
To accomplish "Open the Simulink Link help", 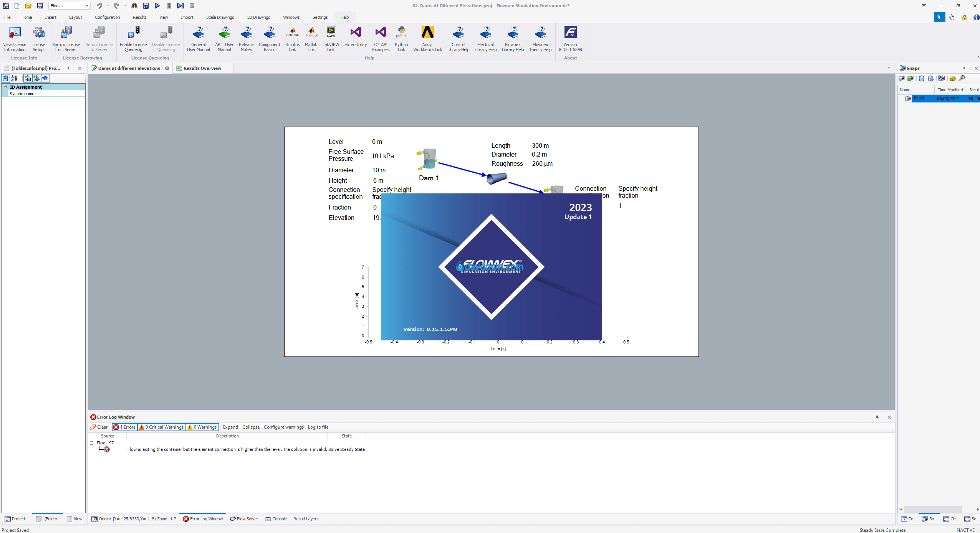I will (x=292, y=39).
